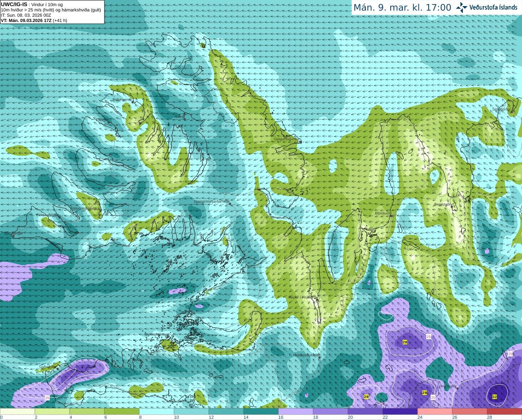Click the Gufuskálar station label
Screen dimensions: 522x420
(48, 367)
